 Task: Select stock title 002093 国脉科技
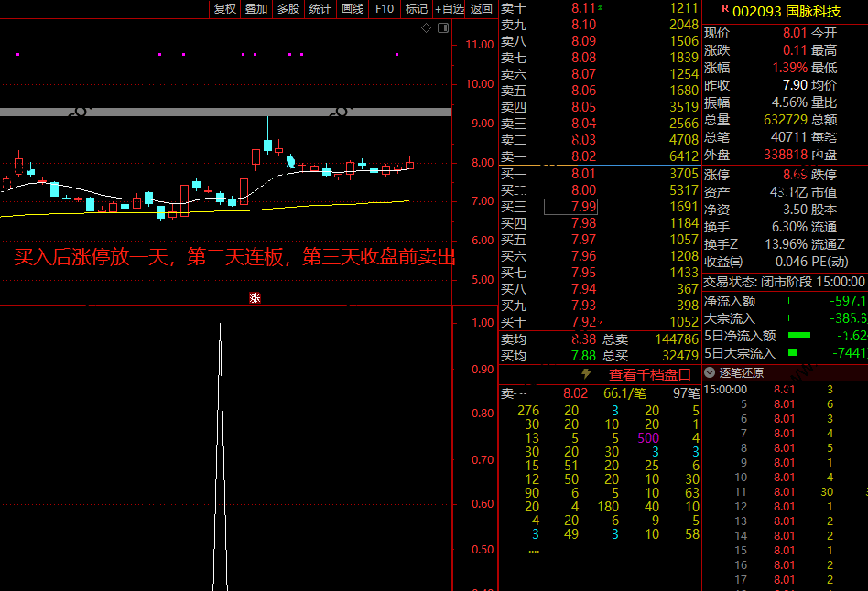[787, 11]
